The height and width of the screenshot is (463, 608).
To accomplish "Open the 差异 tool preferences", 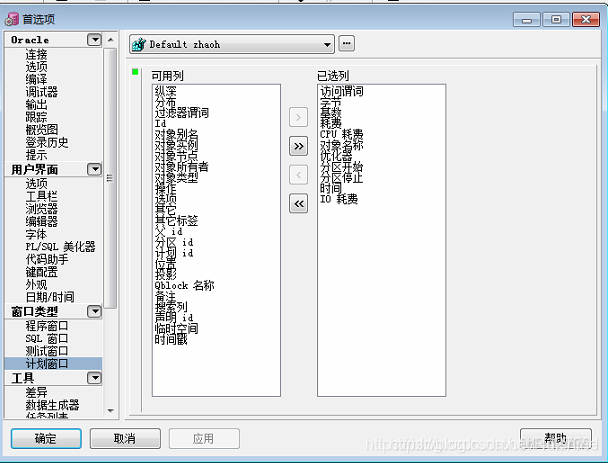I will pos(36,392).
